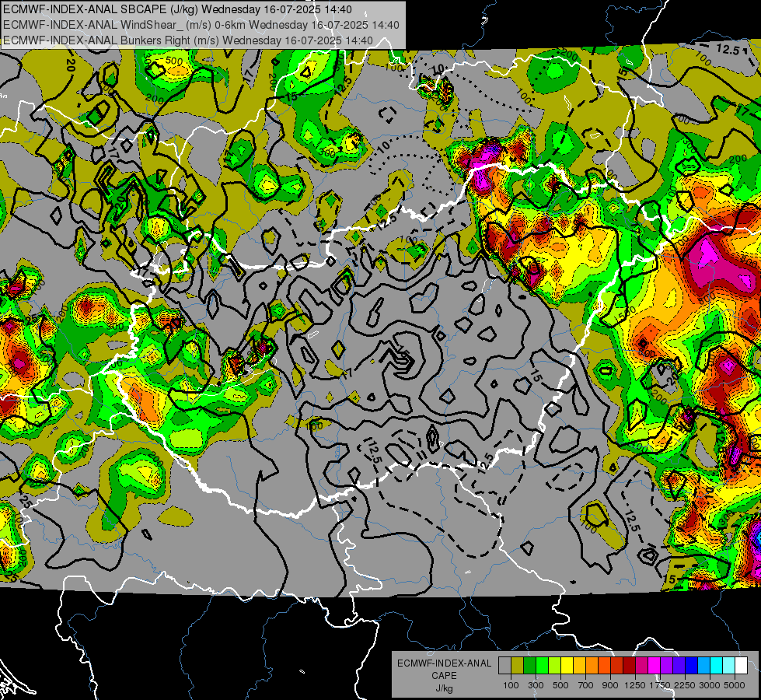Click the legend value 1750
The image size is (761, 700).
tap(661, 685)
